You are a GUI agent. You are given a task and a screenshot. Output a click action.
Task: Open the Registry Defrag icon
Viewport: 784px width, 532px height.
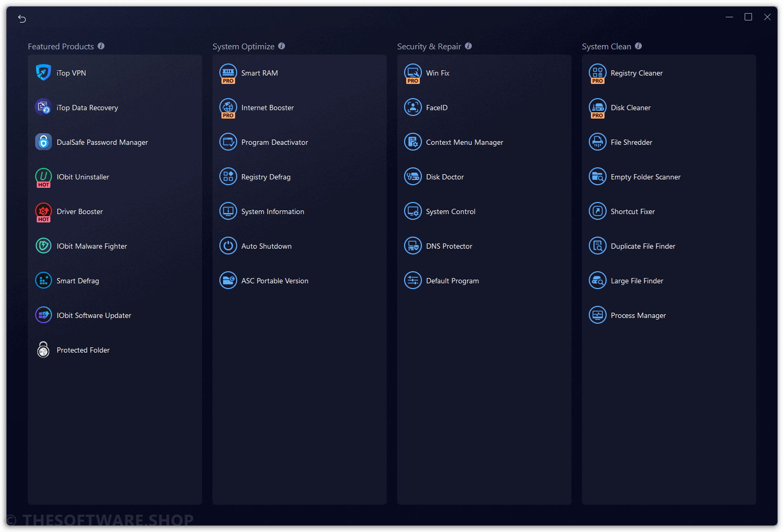[228, 176]
